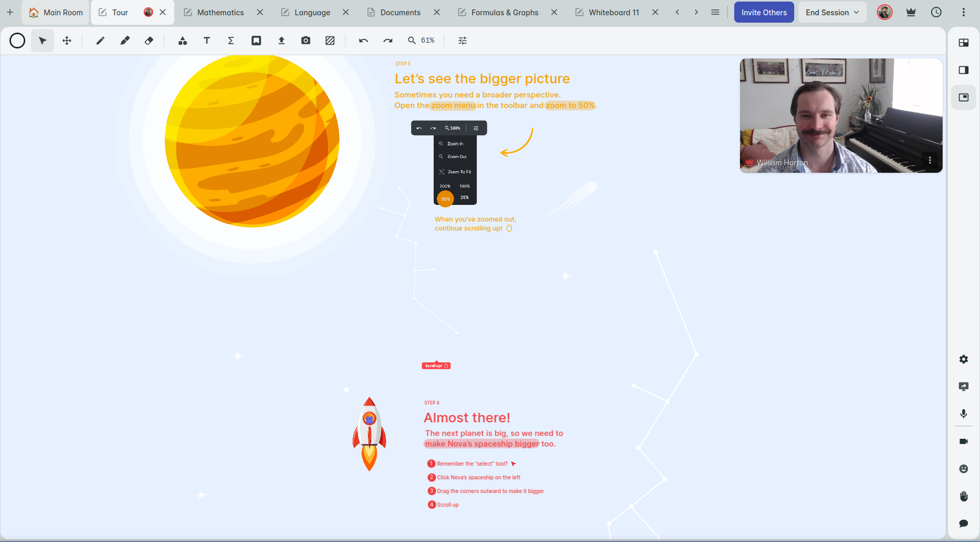Open the session timer clock
The height and width of the screenshot is (542, 980).
point(936,12)
